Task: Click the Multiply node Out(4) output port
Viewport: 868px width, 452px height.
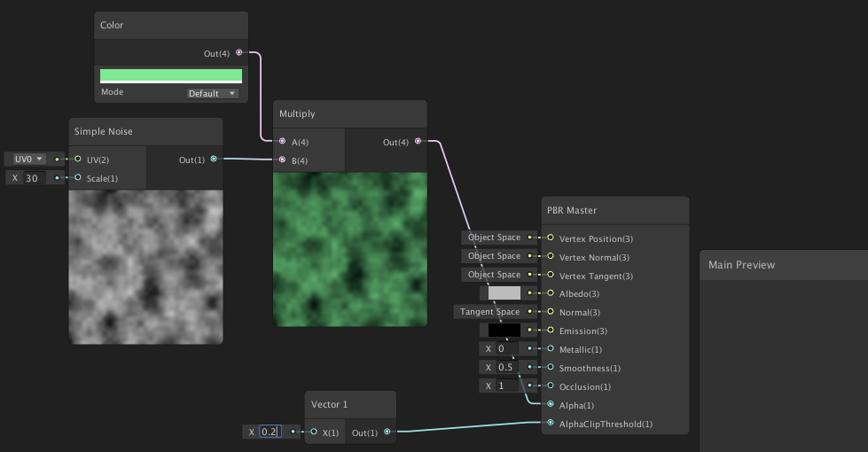Action: pos(418,142)
